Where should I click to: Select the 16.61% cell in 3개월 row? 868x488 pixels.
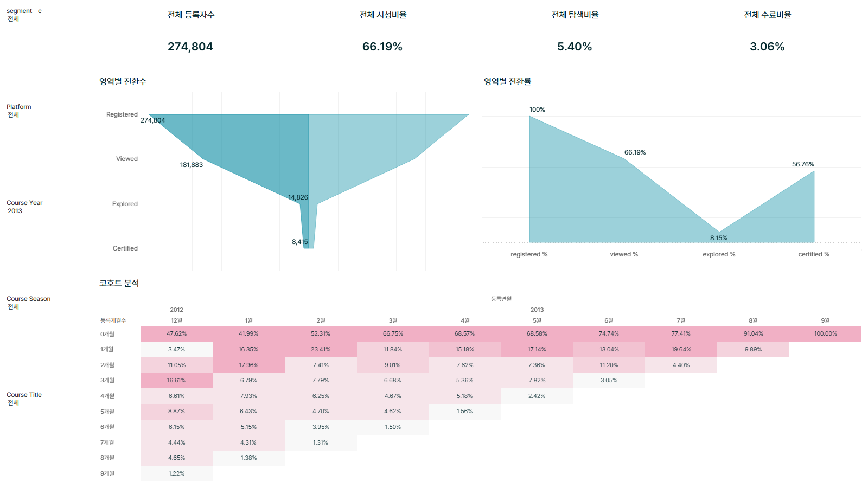point(176,381)
